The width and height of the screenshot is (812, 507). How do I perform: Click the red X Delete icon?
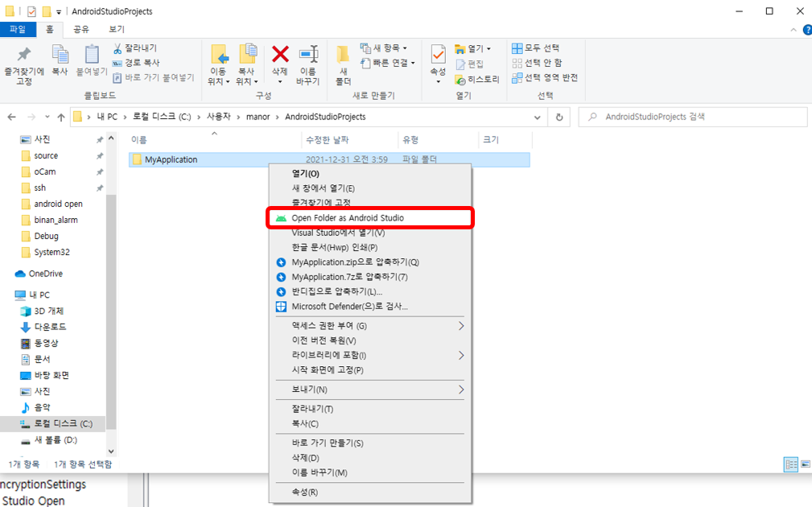pos(280,54)
